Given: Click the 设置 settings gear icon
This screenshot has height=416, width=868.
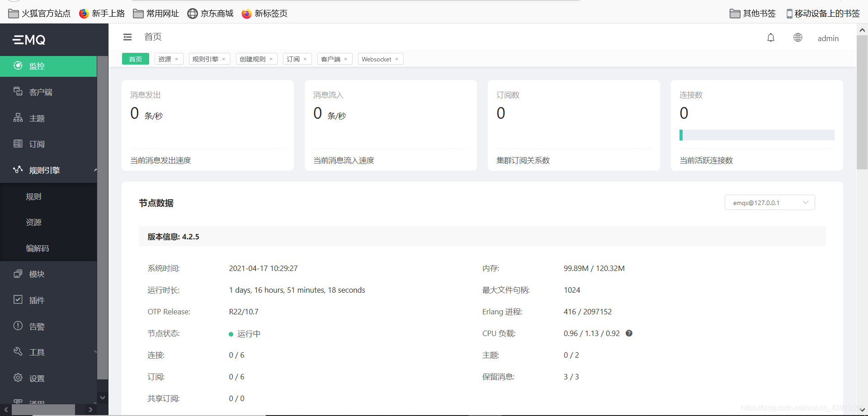Looking at the screenshot, I should pos(18,378).
